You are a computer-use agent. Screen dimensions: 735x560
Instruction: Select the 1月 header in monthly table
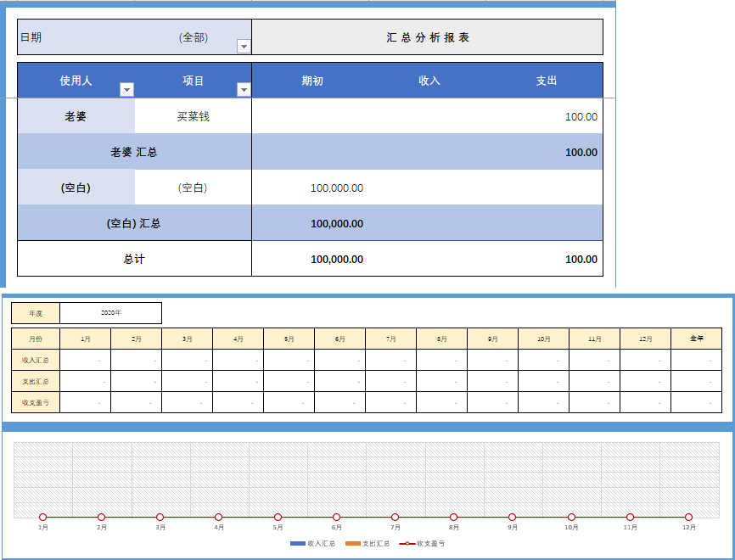86,339
